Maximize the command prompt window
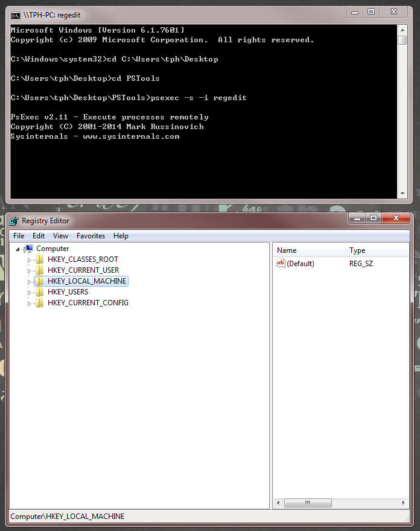The width and height of the screenshot is (420, 531). pos(371,12)
